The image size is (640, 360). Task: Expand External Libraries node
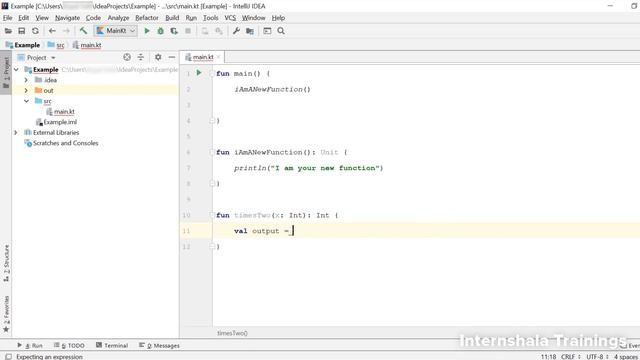coord(16,133)
